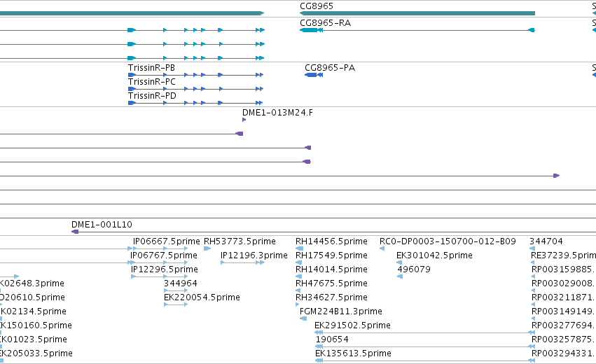Click the K01023.5prime EST label
596x364 pixels.
34,339
